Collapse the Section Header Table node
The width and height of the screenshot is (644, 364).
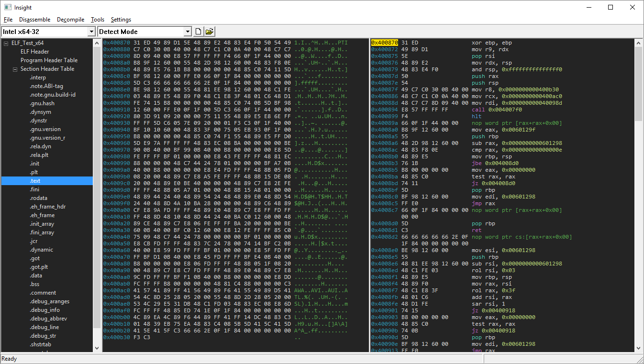[x=15, y=69]
